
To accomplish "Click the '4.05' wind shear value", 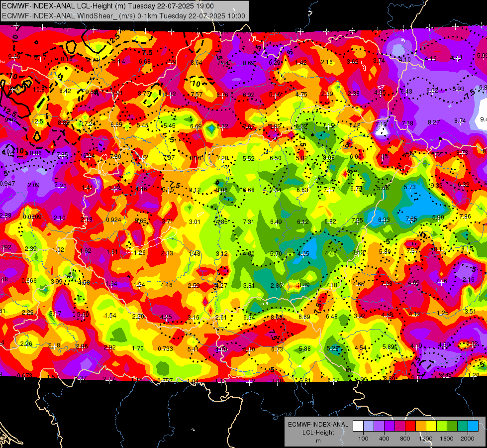I will point(303,254).
